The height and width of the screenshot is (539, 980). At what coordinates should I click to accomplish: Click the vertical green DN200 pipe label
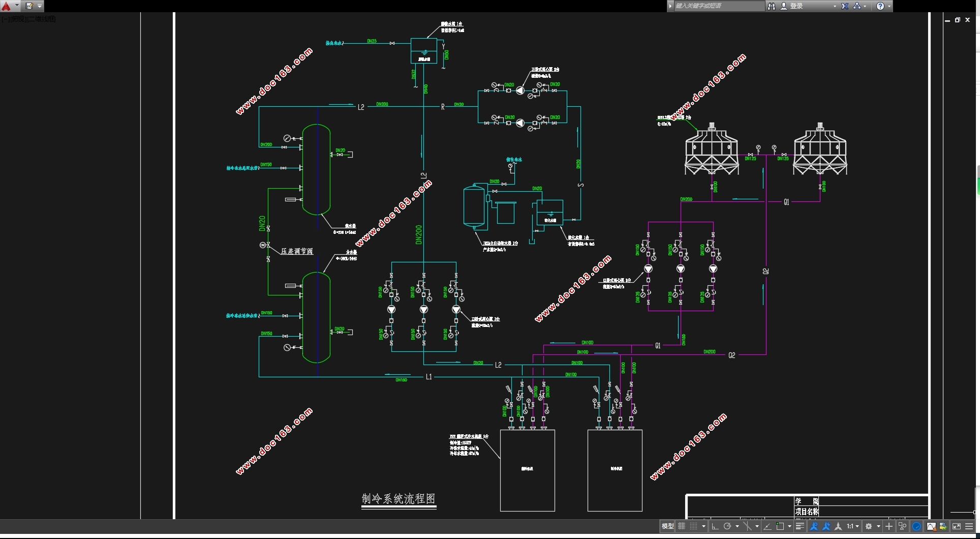pos(419,235)
